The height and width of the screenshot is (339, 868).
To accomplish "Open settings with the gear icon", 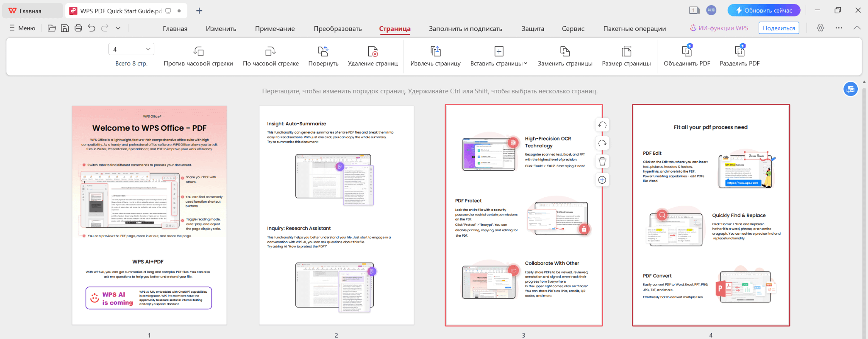I will click(821, 28).
